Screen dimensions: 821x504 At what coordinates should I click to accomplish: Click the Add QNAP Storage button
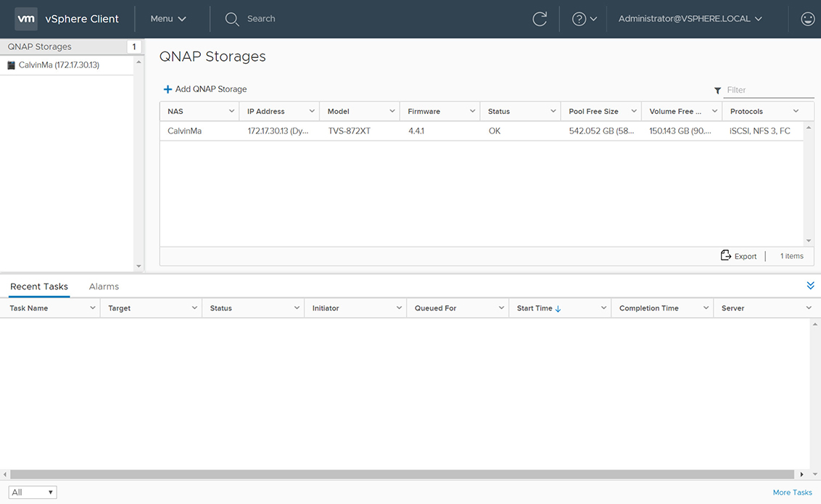[205, 89]
